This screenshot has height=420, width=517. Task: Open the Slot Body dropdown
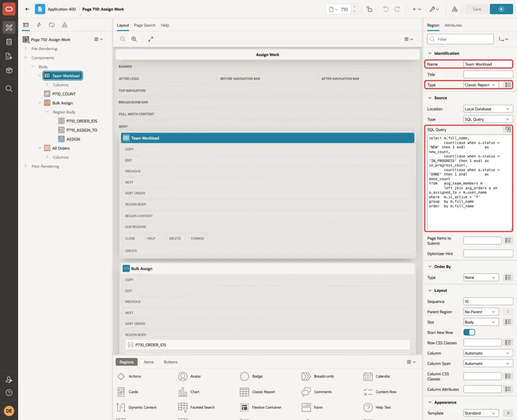[481, 322]
